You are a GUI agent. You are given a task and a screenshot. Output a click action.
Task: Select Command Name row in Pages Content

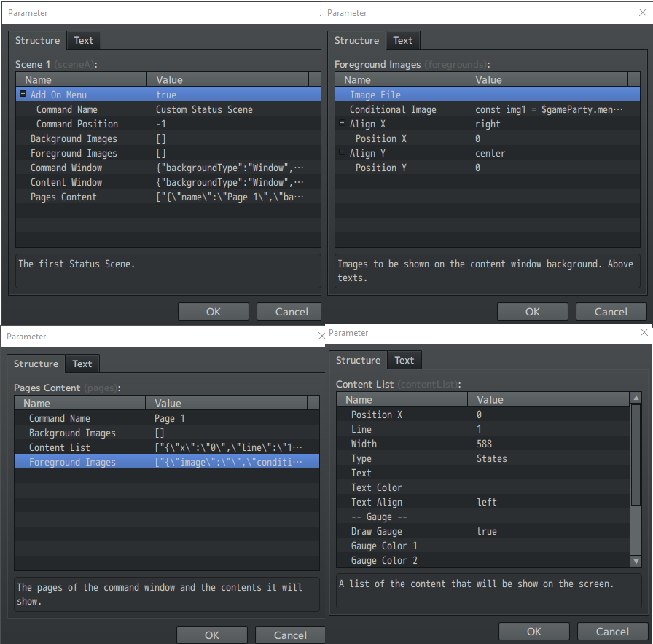tap(167, 418)
